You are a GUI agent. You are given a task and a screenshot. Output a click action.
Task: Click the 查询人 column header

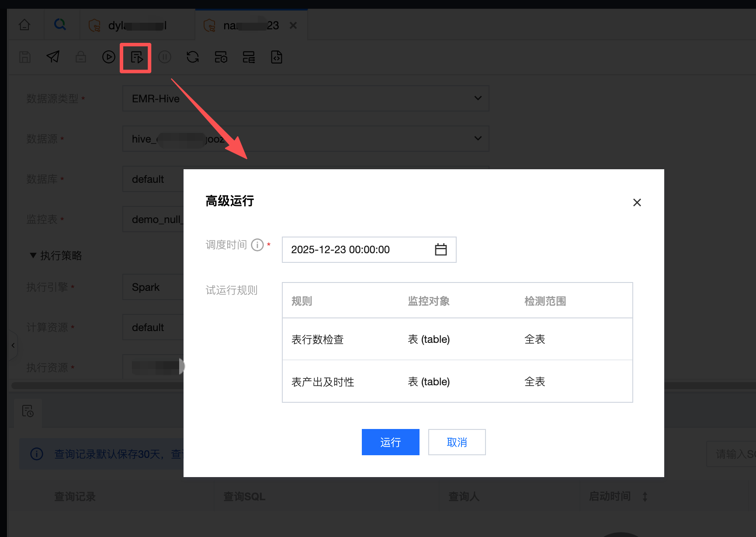(464, 496)
